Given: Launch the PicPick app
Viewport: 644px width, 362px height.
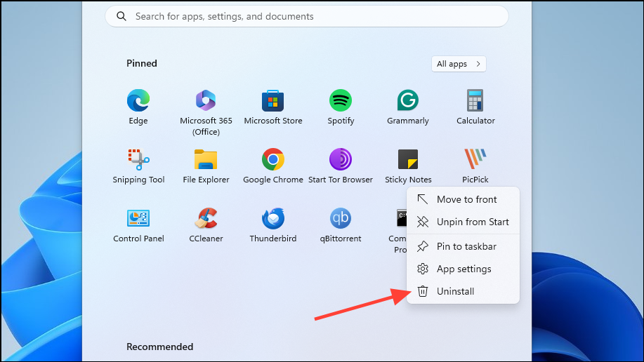Looking at the screenshot, I should (x=475, y=166).
